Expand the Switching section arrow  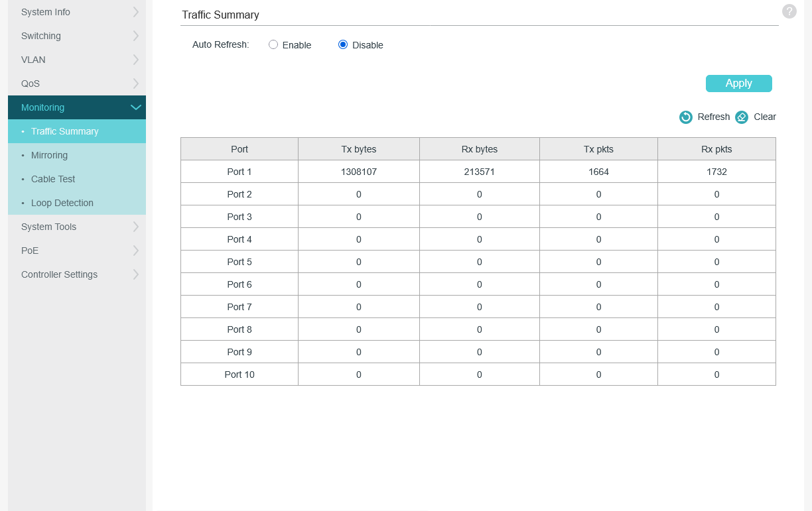[x=135, y=36]
